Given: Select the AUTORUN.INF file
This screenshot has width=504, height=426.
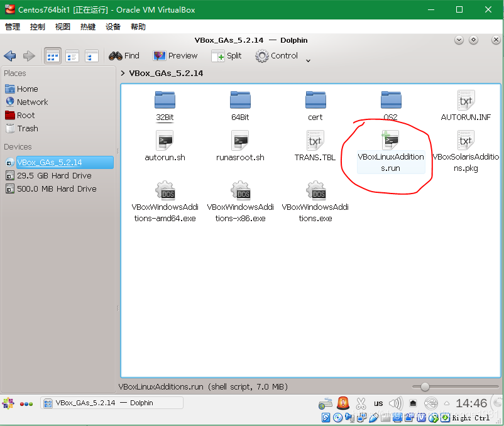Looking at the screenshot, I should [x=466, y=106].
